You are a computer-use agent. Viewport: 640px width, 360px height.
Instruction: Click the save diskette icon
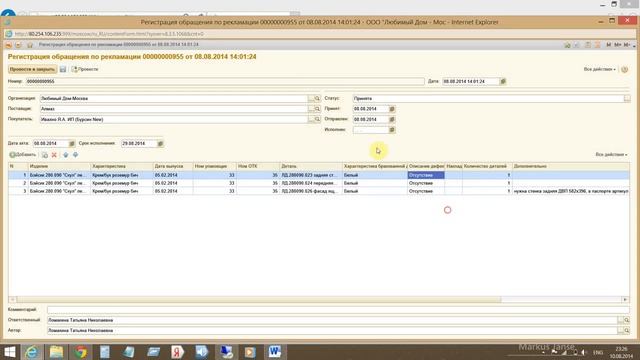tap(63, 69)
